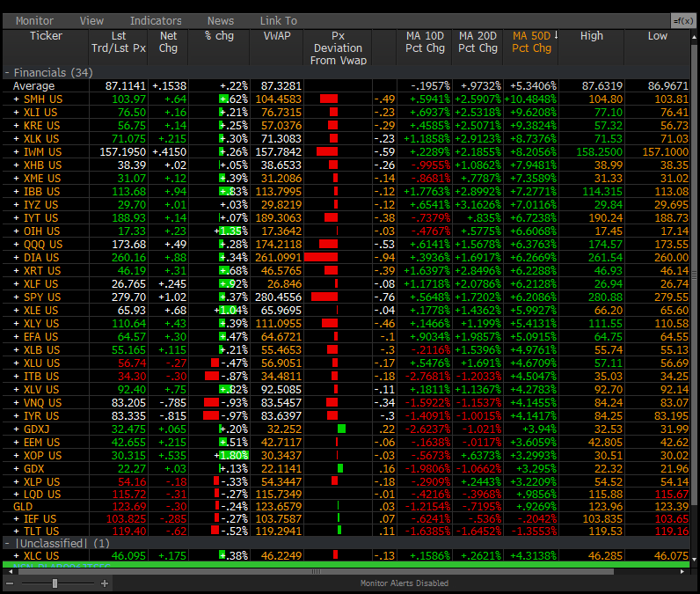The height and width of the screenshot is (594, 700).
Task: Collapse the Financials (34) group
Action: tap(7, 73)
